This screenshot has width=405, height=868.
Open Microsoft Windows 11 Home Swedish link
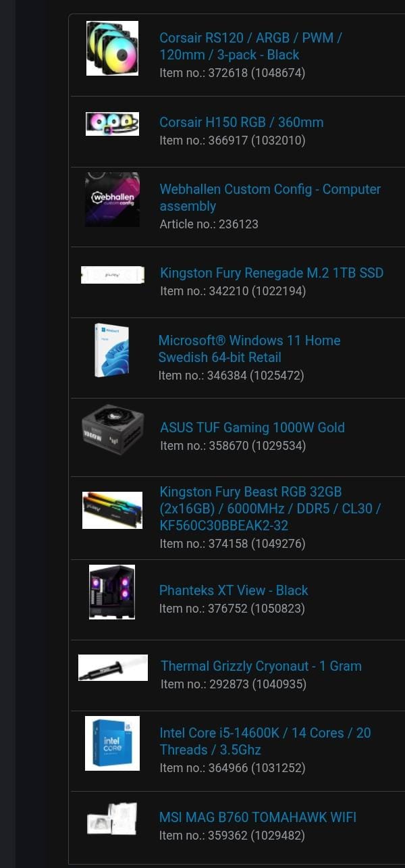[x=249, y=349]
